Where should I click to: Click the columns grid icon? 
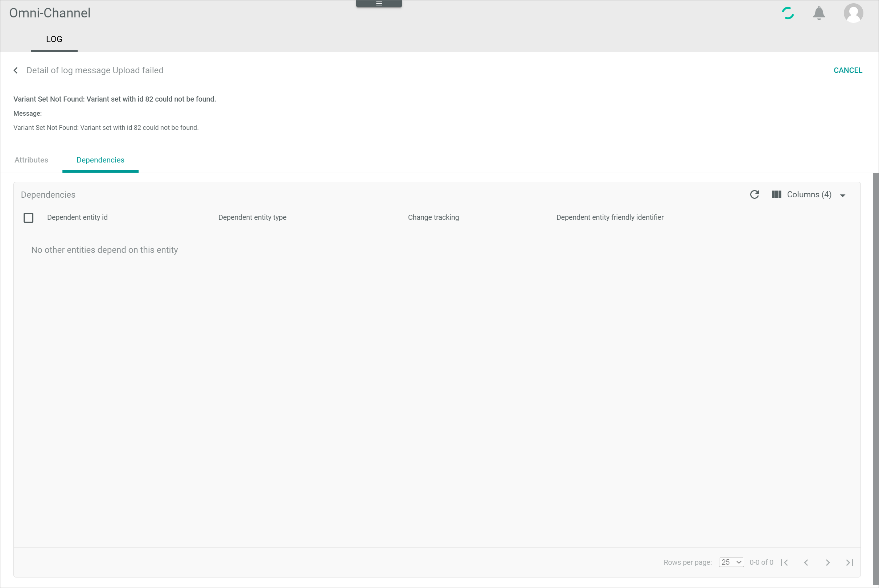(x=776, y=194)
